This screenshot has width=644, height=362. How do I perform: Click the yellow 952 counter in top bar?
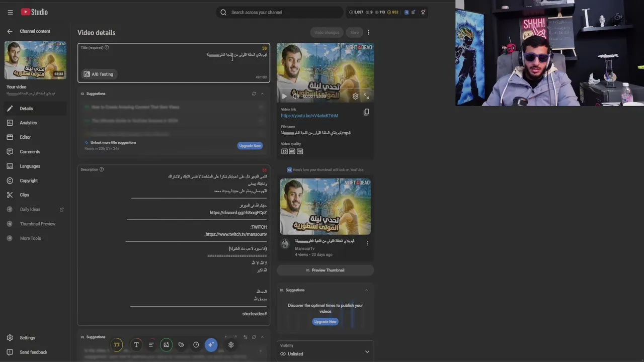click(x=392, y=12)
